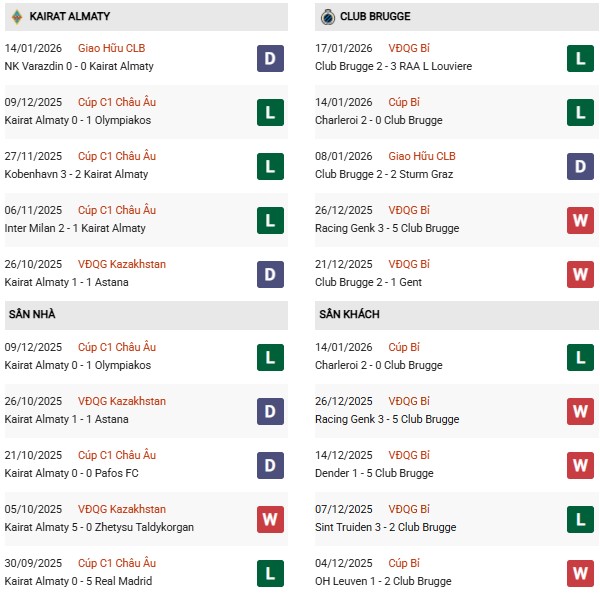Click the L badge for Kobenhavn match
Screen dimensions: 600x596
click(269, 166)
